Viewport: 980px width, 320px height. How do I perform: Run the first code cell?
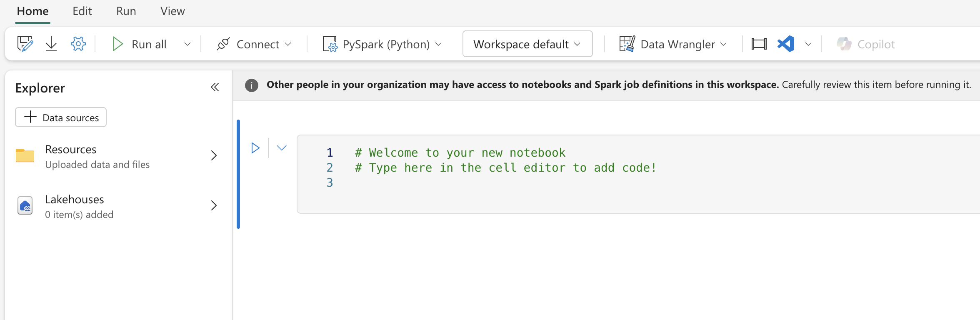tap(255, 148)
